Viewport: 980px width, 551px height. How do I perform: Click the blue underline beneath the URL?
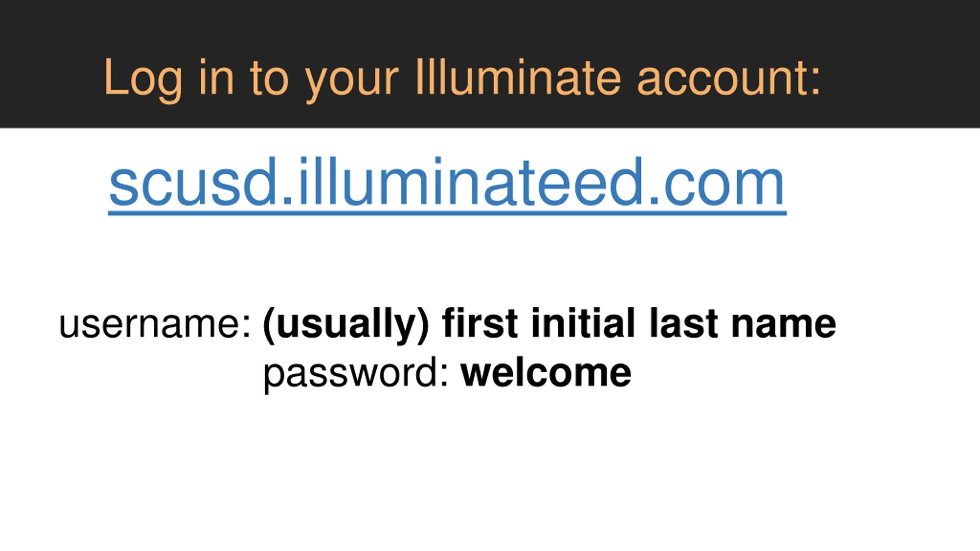pyautogui.click(x=447, y=213)
